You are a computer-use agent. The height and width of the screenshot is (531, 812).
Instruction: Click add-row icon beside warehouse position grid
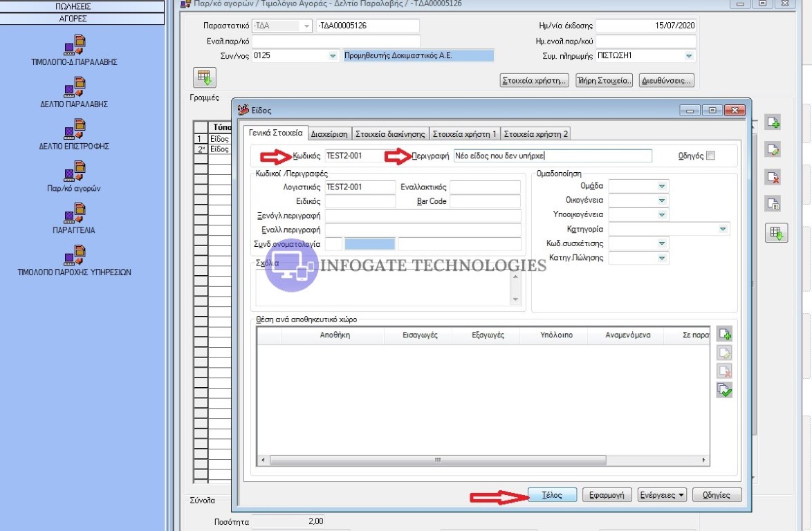click(x=724, y=335)
